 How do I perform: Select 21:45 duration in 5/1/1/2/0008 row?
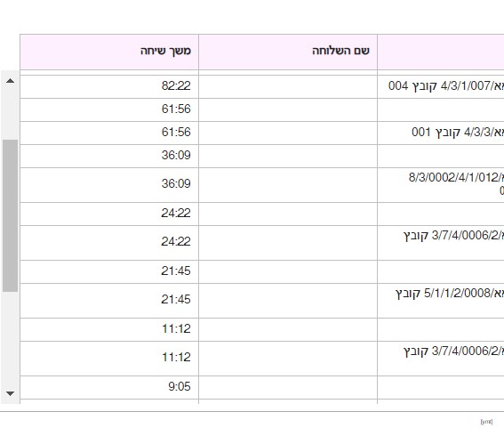pos(109,301)
